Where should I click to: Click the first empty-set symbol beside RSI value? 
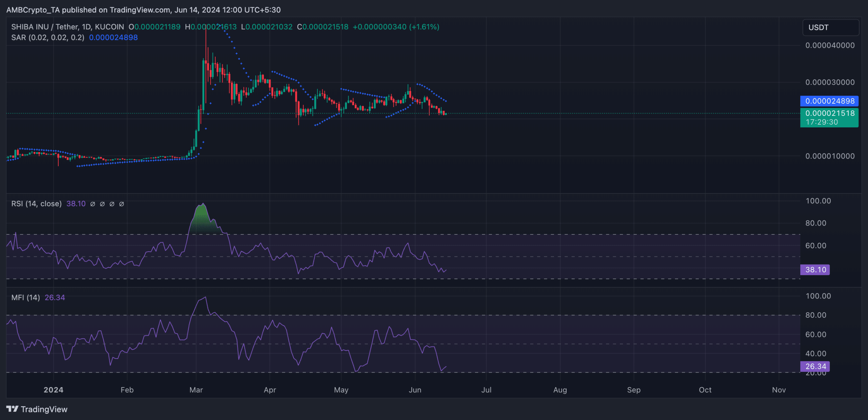pos(93,204)
